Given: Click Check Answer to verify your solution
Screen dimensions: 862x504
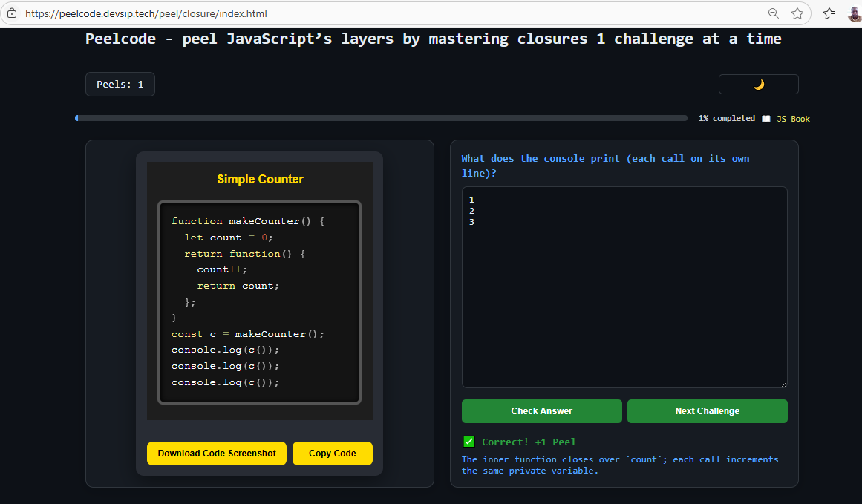Looking at the screenshot, I should 542,411.
